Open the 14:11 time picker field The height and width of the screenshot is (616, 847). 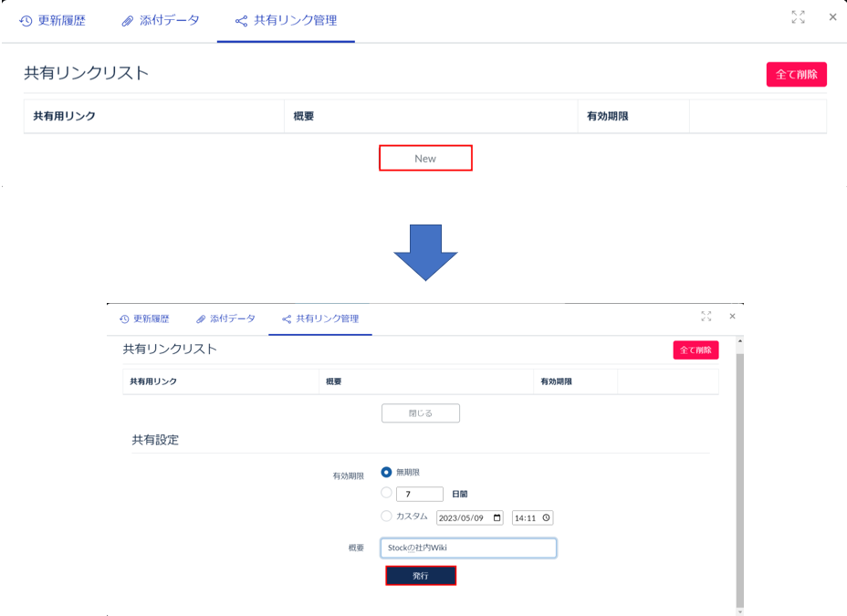[528, 517]
